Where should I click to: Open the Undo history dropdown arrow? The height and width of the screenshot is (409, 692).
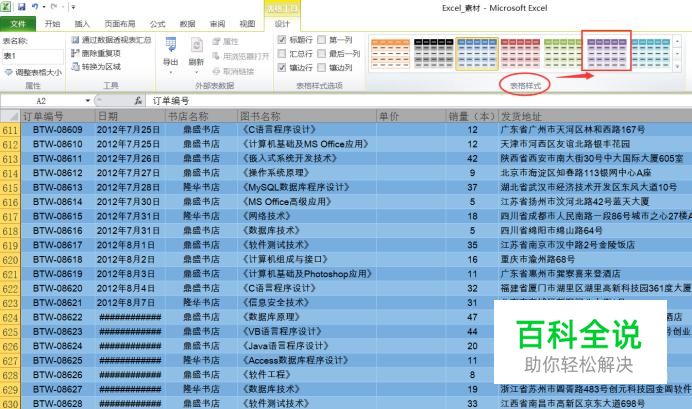[x=44, y=7]
